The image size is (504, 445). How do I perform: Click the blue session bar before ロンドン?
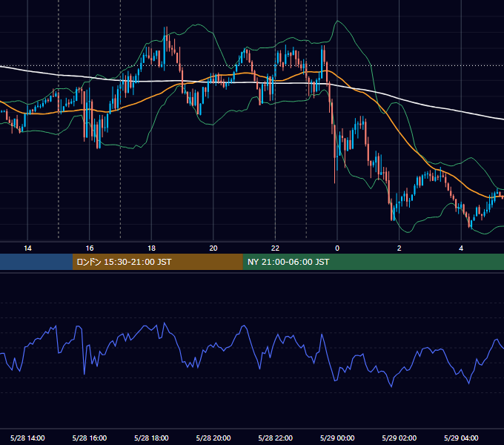(x=36, y=262)
